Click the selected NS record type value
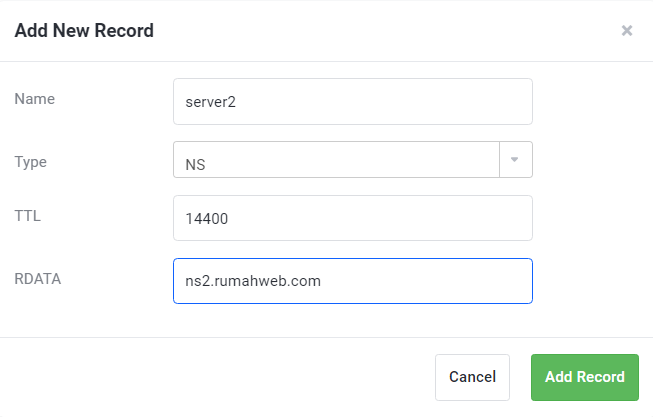Viewport: 653px width, 417px height. (195, 165)
